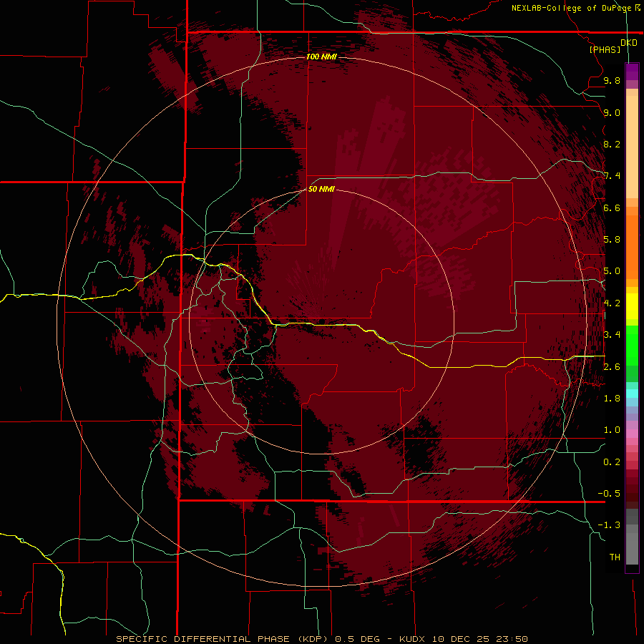Click the 0.2 scale value
Viewport: 644px width, 644px height.
(612, 462)
